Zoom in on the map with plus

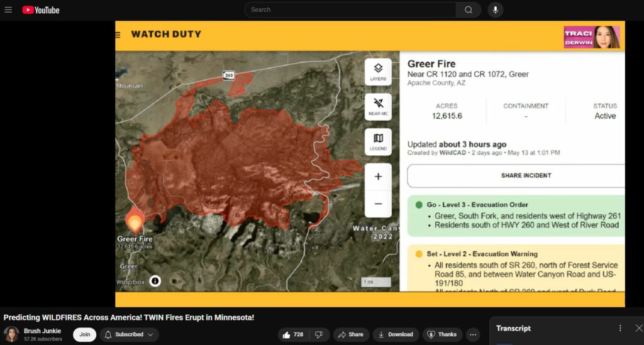pyautogui.click(x=378, y=177)
